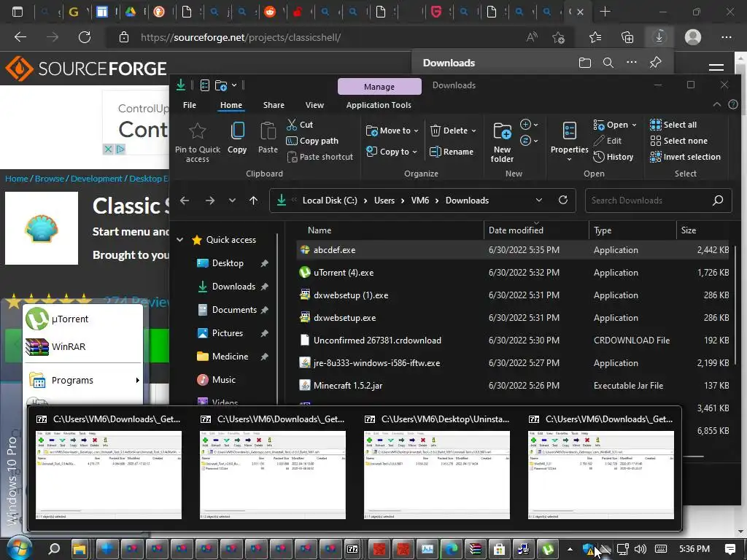747x560 pixels.
Task: Navigate back in File Explorer
Action: pyautogui.click(x=185, y=201)
